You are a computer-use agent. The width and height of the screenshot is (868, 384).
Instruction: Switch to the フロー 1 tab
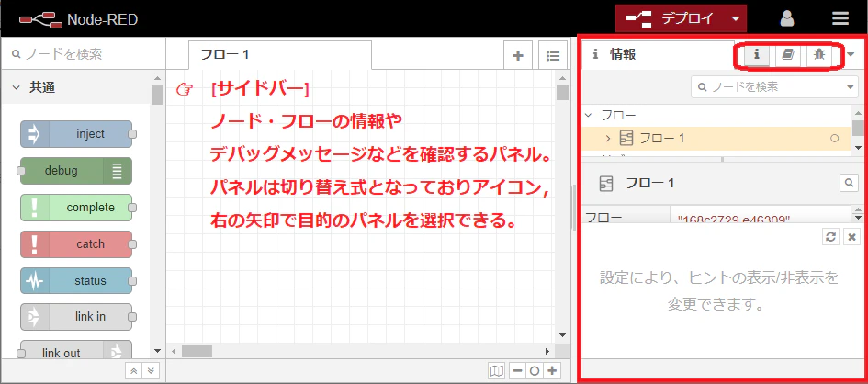(279, 55)
